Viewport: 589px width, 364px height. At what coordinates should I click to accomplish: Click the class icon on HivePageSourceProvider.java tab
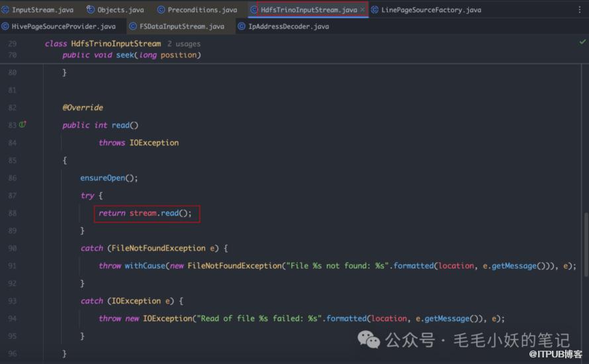pyautogui.click(x=5, y=26)
